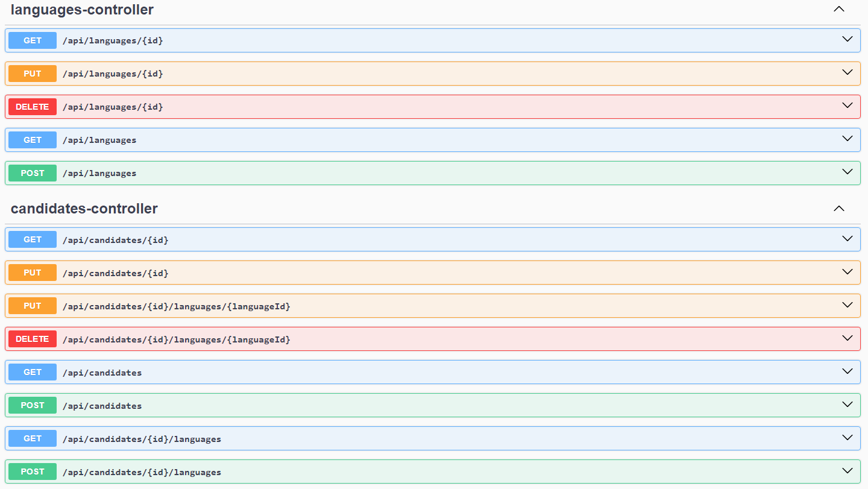Viewport: 868px width, 489px height.
Task: Click the GET badge on /api/candidates/{id}
Action: click(32, 239)
